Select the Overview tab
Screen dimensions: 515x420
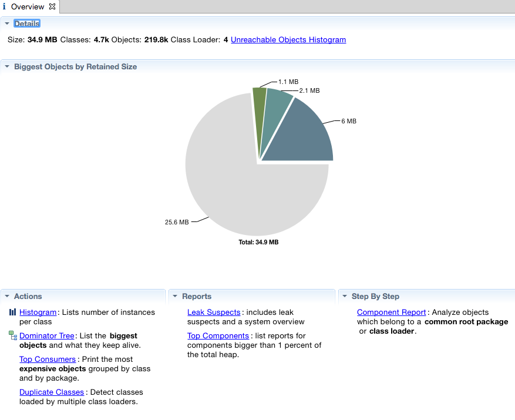(28, 6)
